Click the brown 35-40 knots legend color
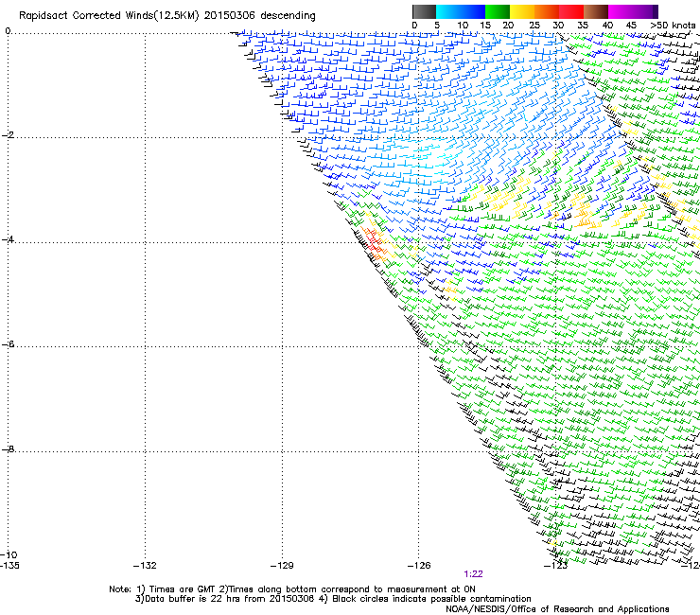The image size is (700, 615). 596,11
